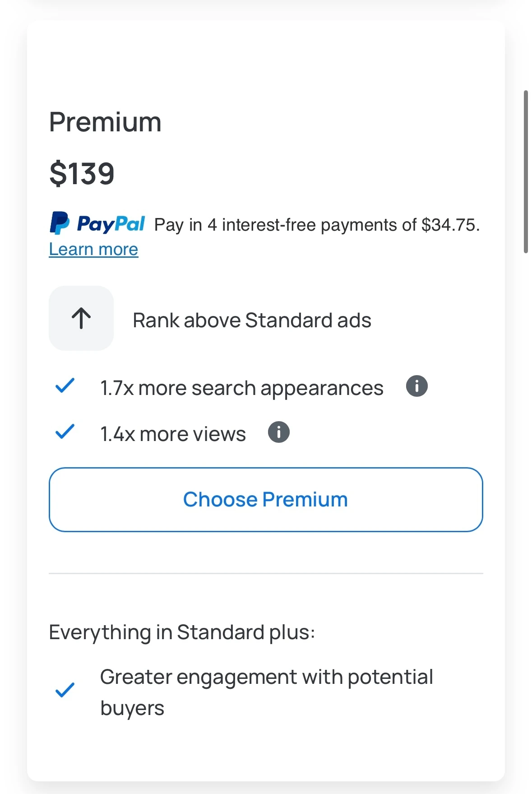The height and width of the screenshot is (794, 532).
Task: Click Everything in Standard plus heading
Action: coord(181,632)
